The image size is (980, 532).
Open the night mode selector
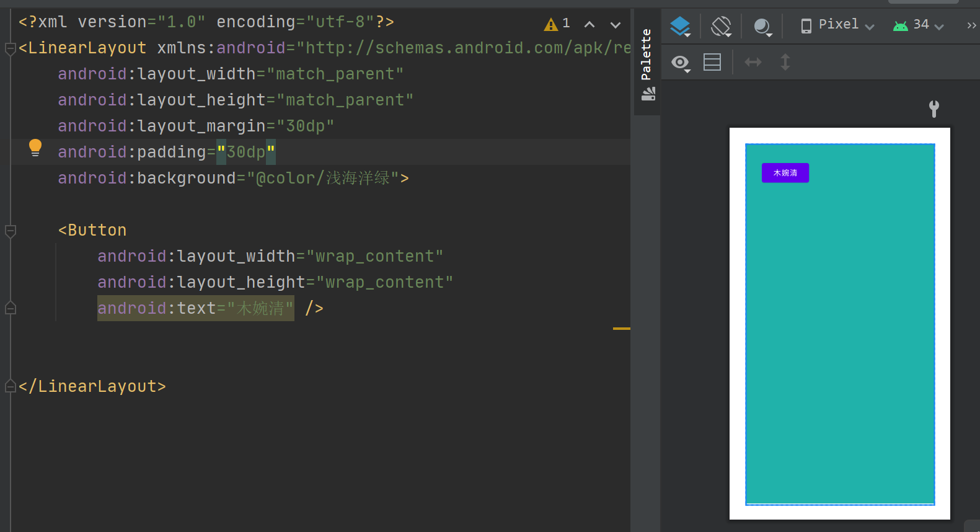point(762,26)
